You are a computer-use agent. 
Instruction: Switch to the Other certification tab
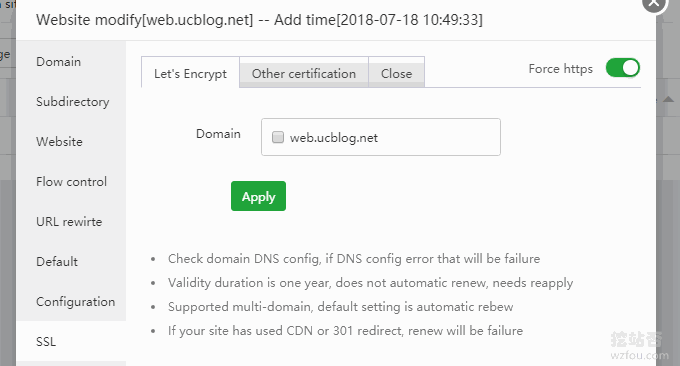tap(304, 73)
